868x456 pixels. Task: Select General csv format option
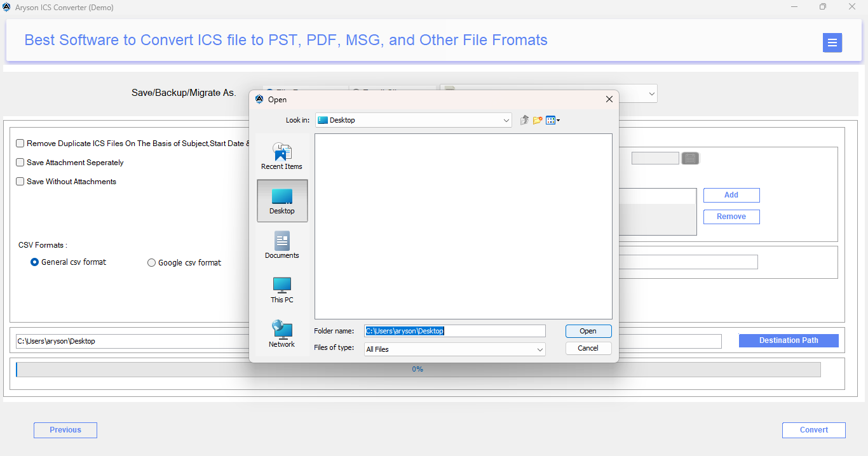tap(35, 262)
